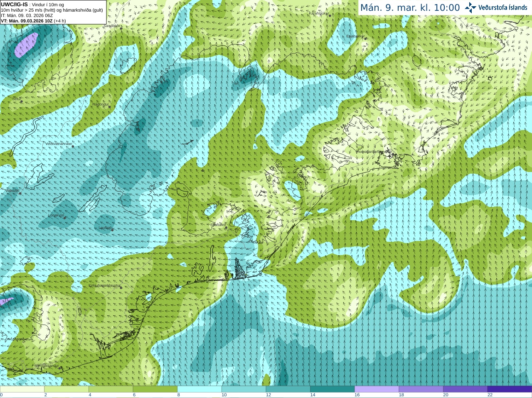Click the legend value label '8'
532x398 pixels.
(179, 395)
